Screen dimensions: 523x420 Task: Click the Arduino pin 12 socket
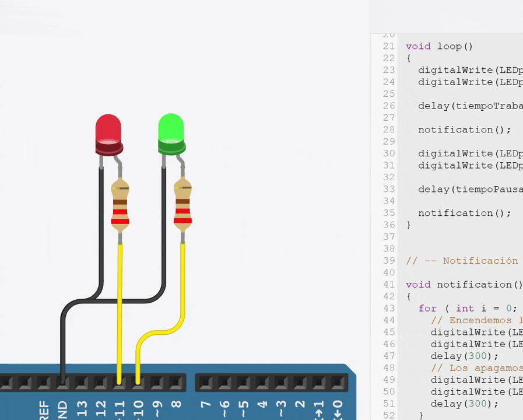[x=100, y=383]
